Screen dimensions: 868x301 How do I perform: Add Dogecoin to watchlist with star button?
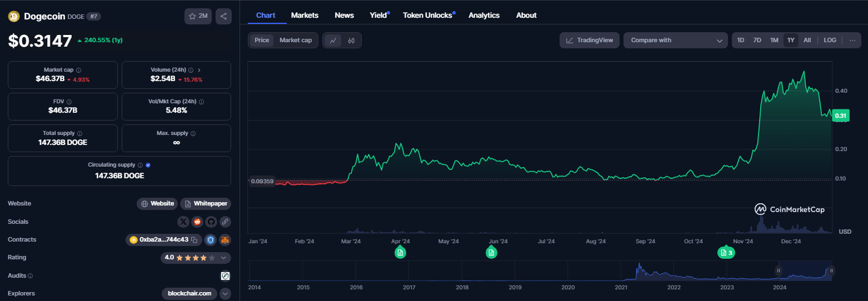click(x=198, y=16)
